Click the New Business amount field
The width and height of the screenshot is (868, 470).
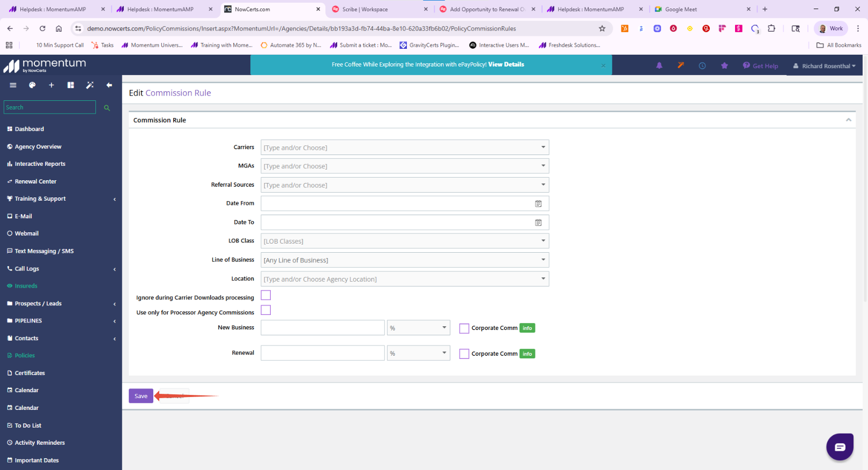tap(323, 328)
